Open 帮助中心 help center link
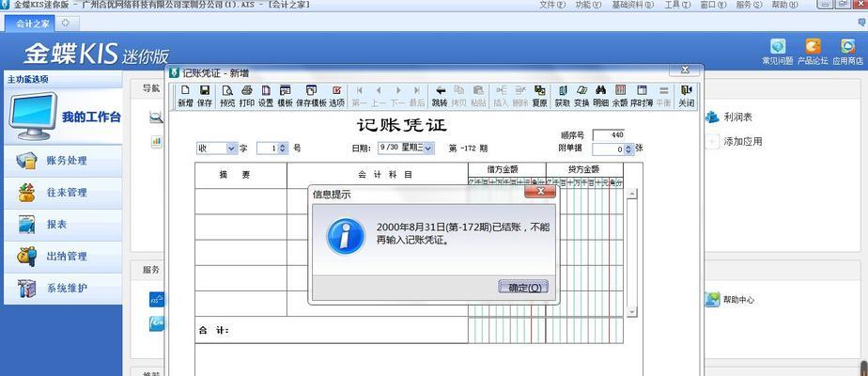Image resolution: width=868 pixels, height=376 pixels. point(729,300)
